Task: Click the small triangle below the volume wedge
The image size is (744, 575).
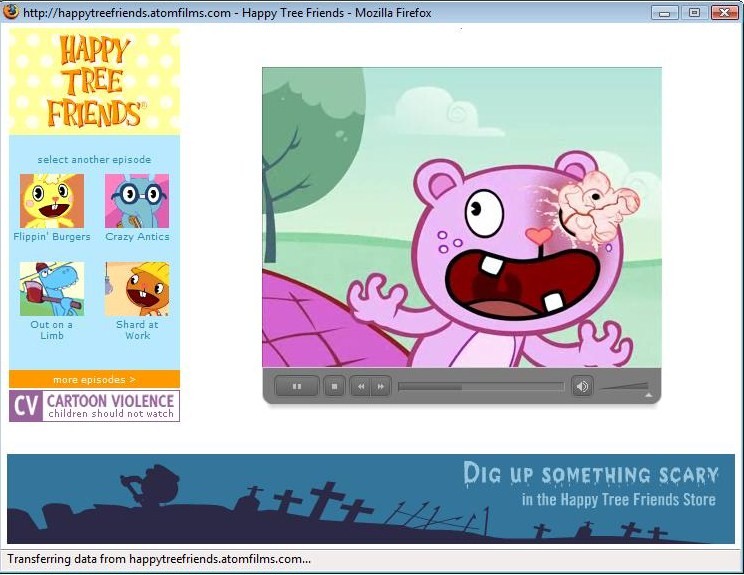Action: click(648, 395)
